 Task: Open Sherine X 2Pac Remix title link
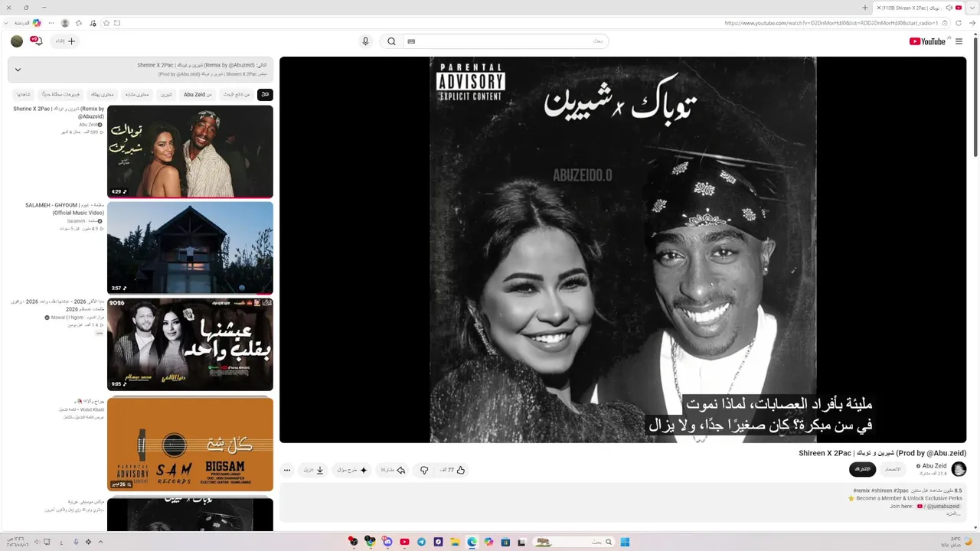coord(59,112)
